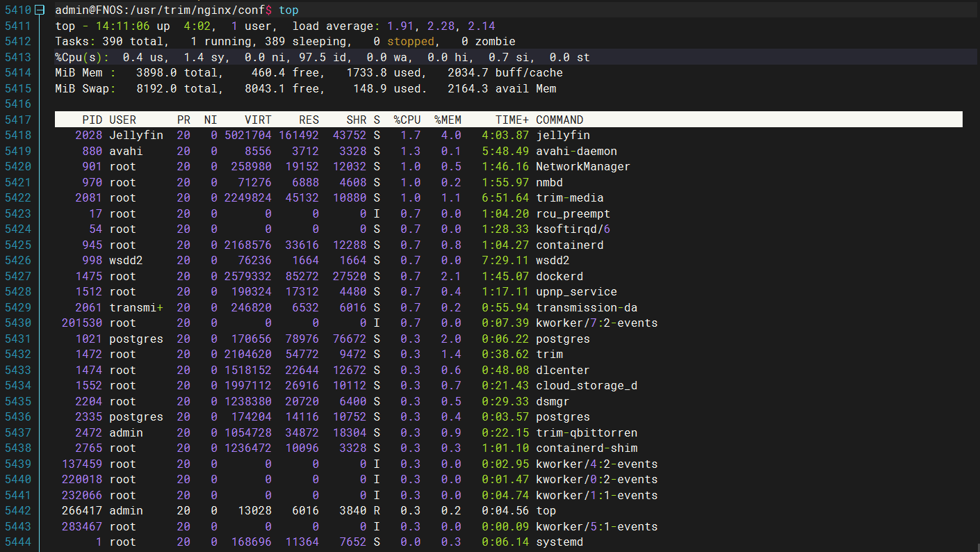Click the wsdd2 command entry

553,261
